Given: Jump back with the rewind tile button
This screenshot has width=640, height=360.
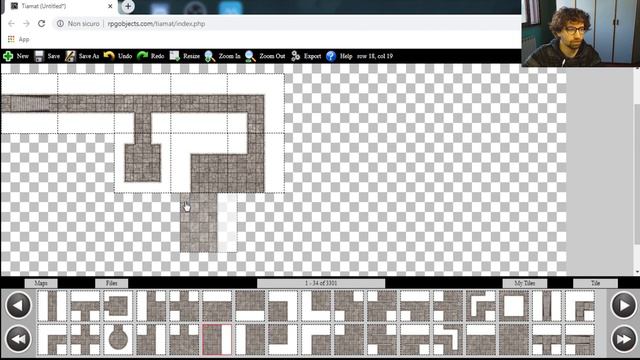Looking at the screenshot, I should click(x=18, y=338).
